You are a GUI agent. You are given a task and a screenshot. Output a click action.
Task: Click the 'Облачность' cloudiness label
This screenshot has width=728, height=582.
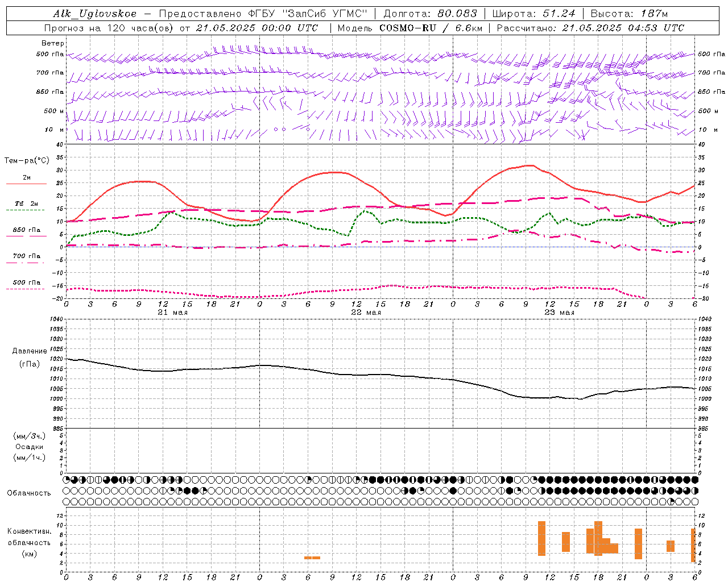(29, 493)
